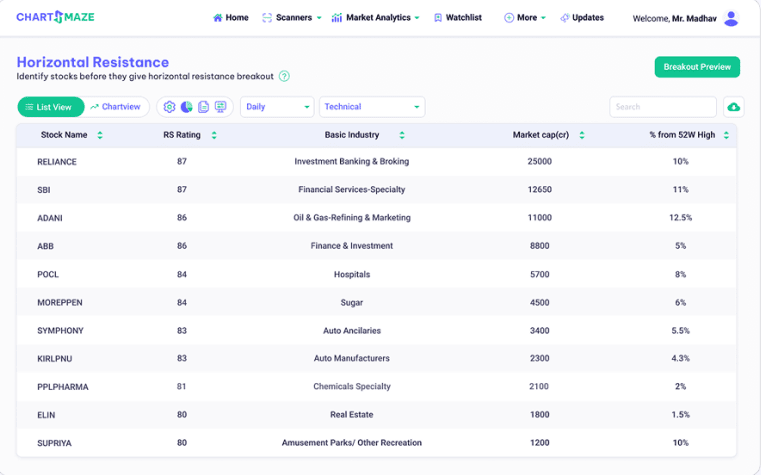This screenshot has width=761, height=475.
Task: Open the user profile avatar icon
Action: click(x=731, y=18)
